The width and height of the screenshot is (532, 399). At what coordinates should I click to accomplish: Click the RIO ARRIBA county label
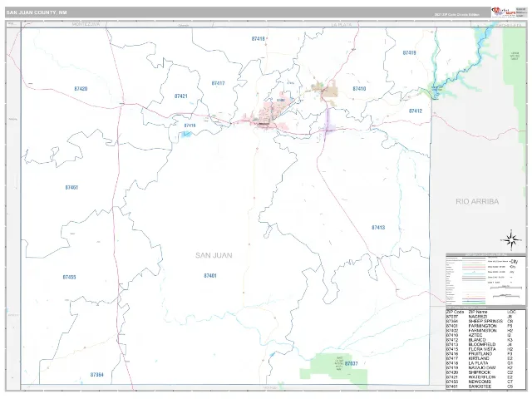point(477,201)
